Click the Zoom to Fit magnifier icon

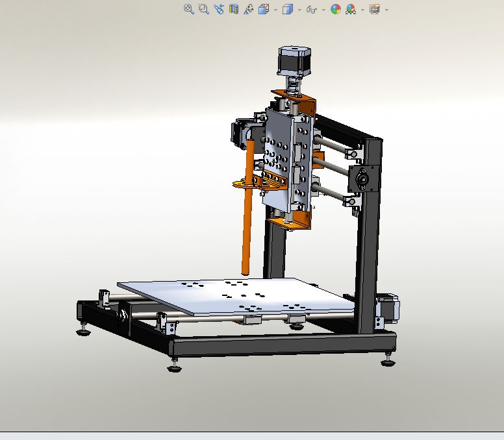(x=189, y=9)
